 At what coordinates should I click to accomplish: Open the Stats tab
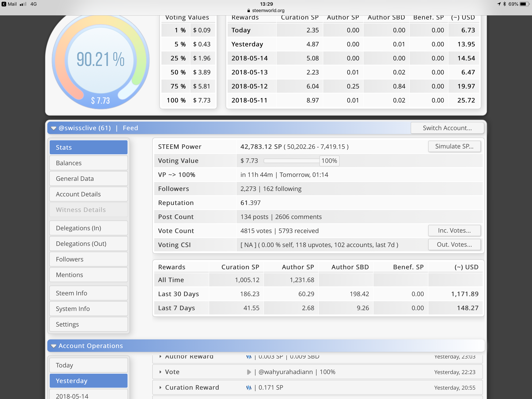pyautogui.click(x=89, y=147)
